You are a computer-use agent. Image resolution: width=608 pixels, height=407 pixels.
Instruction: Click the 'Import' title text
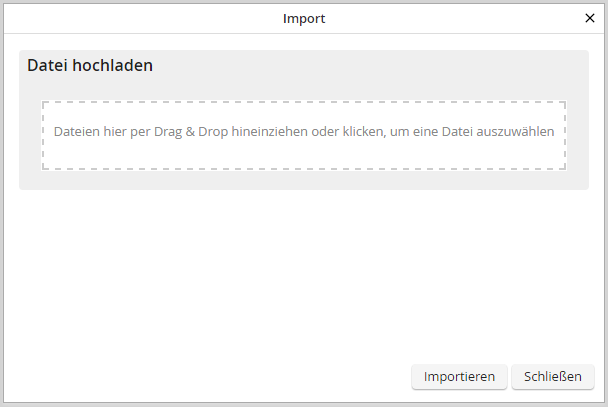(304, 18)
